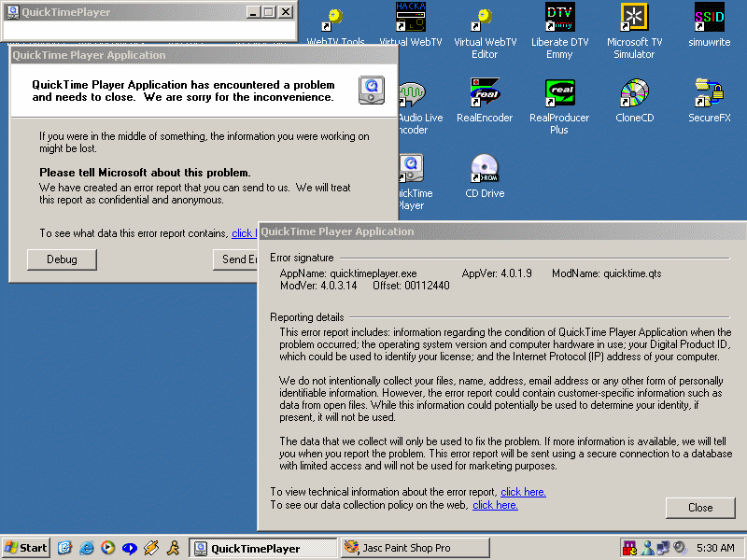Open the SecureFX desktop icon
747x560 pixels.
[709, 95]
